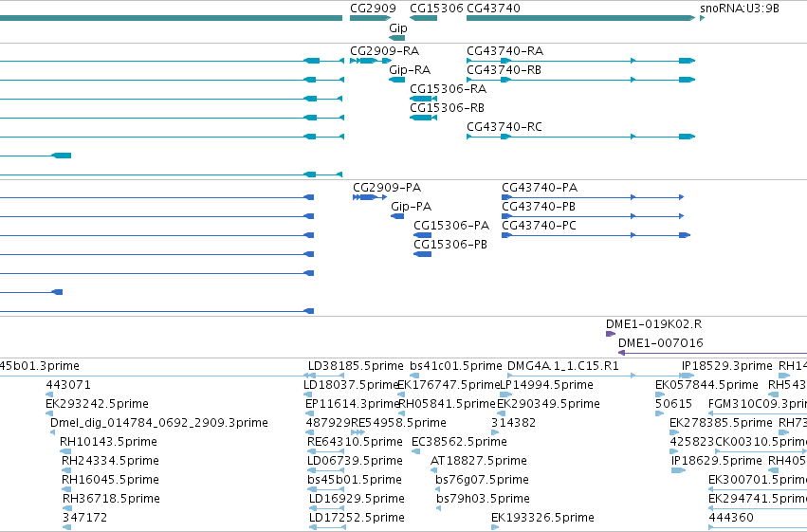Viewport: 807px width, 532px height.
Task: Select the LD06739.5prime EST
Action: click(x=355, y=461)
